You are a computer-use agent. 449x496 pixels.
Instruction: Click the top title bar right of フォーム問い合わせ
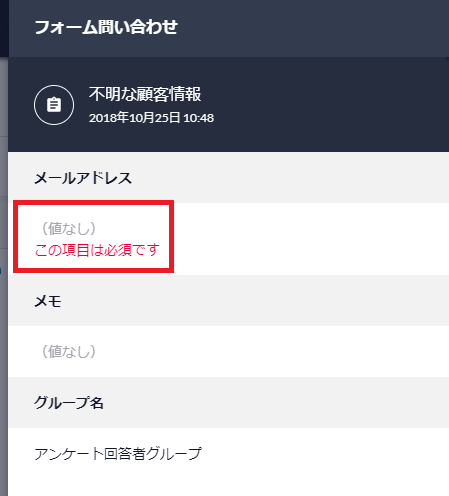click(x=313, y=28)
